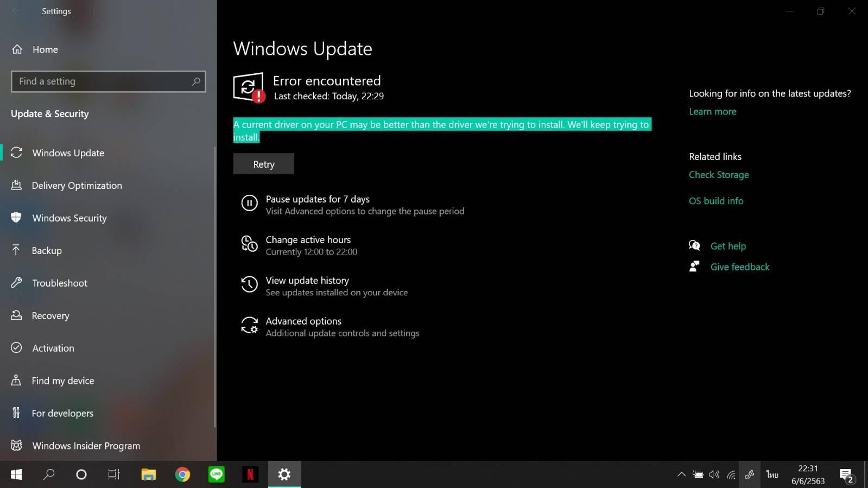Click the Learn more link
The width and height of the screenshot is (868, 488).
(713, 111)
